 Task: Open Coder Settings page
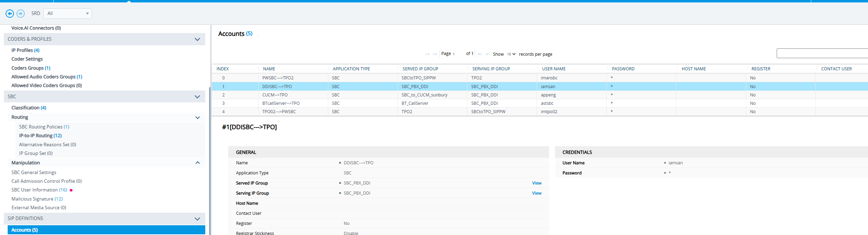pyautogui.click(x=27, y=59)
